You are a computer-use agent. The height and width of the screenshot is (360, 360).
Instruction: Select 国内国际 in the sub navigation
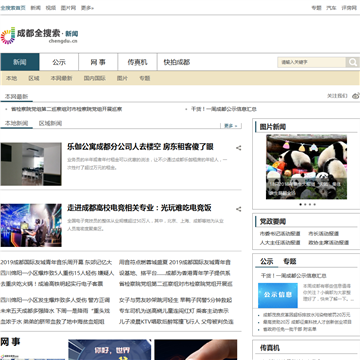pyautogui.click(x=95, y=78)
